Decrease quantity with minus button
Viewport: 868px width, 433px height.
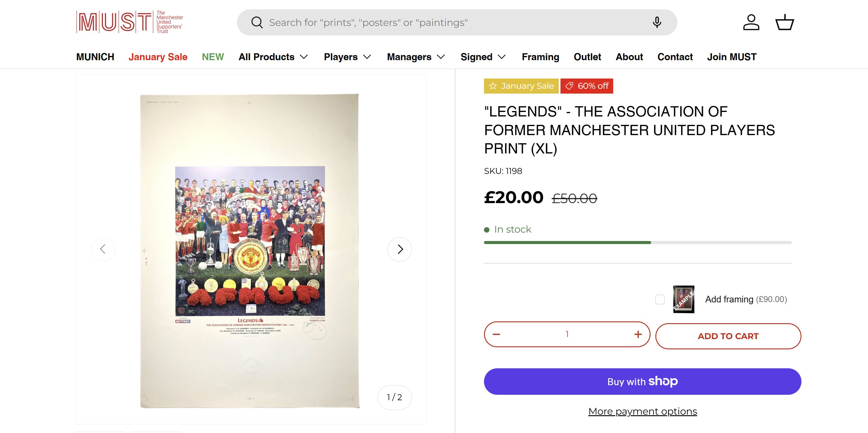[x=496, y=334]
